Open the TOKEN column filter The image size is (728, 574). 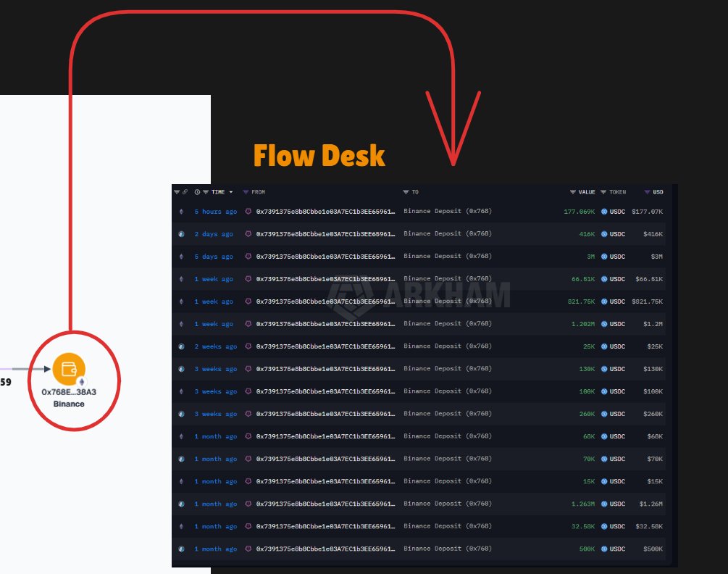point(603,192)
